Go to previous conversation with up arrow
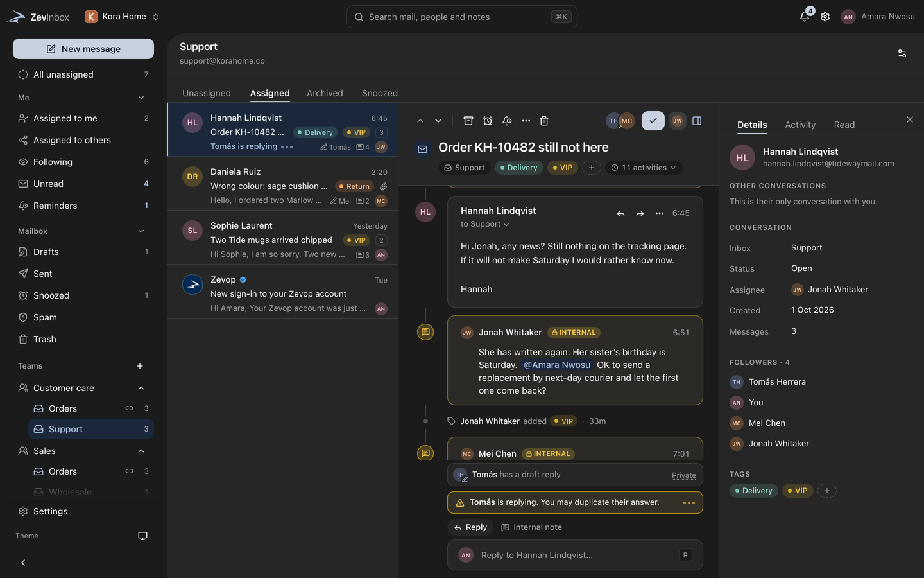Viewport: 924px width, 578px height. click(x=420, y=121)
